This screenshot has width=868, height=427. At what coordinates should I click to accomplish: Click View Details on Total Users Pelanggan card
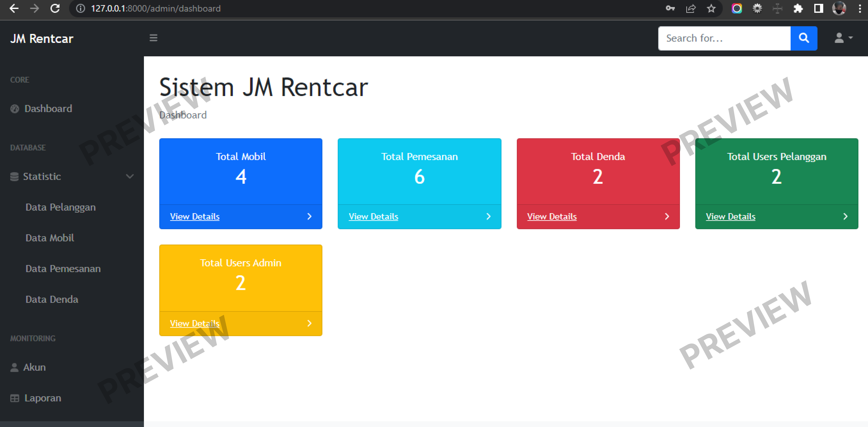click(730, 217)
